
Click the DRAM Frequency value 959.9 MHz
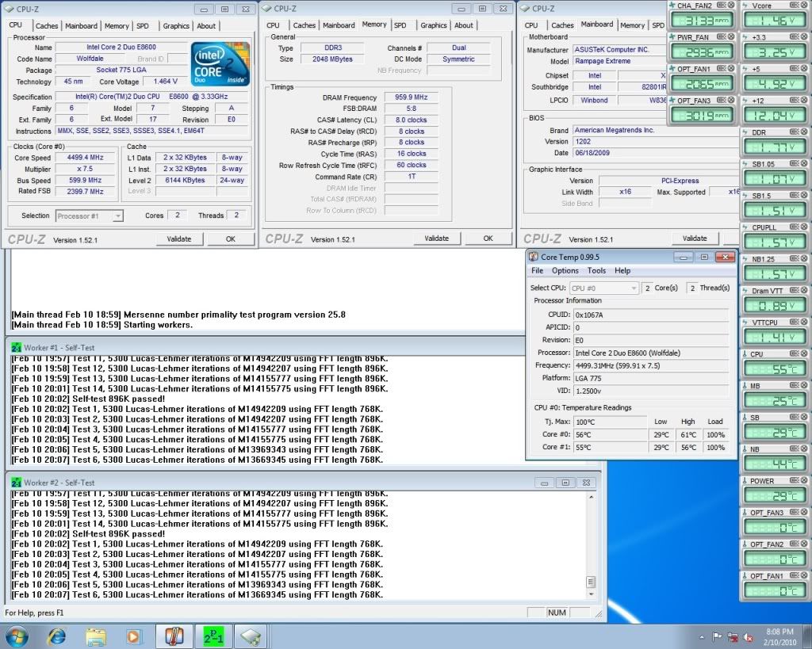point(412,97)
